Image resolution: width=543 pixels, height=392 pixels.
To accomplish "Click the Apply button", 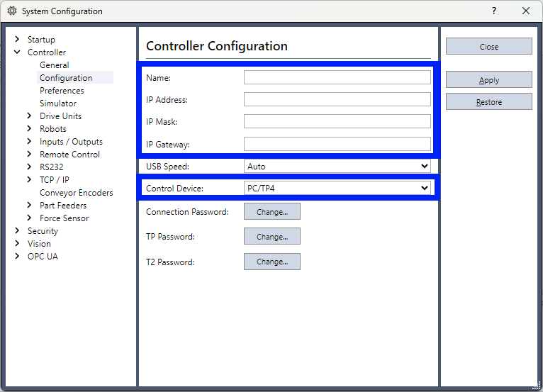I will pos(488,80).
